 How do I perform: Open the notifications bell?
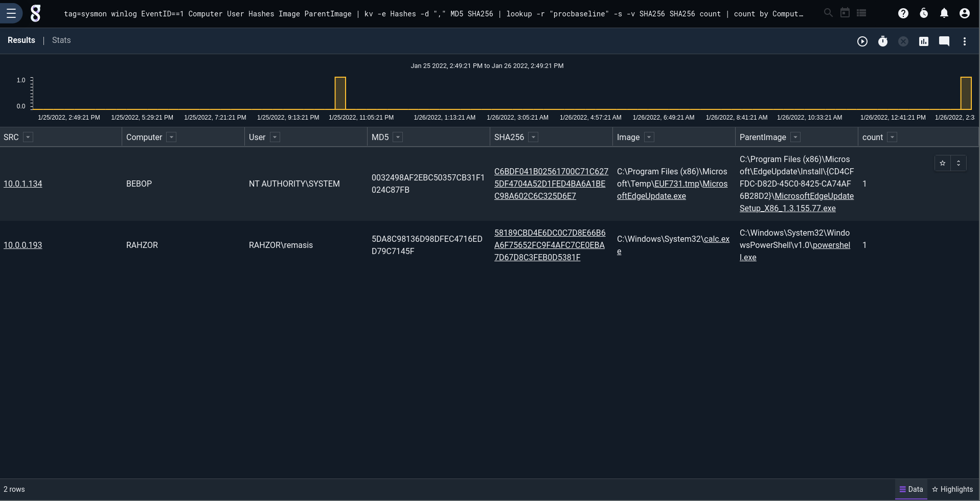pos(944,13)
